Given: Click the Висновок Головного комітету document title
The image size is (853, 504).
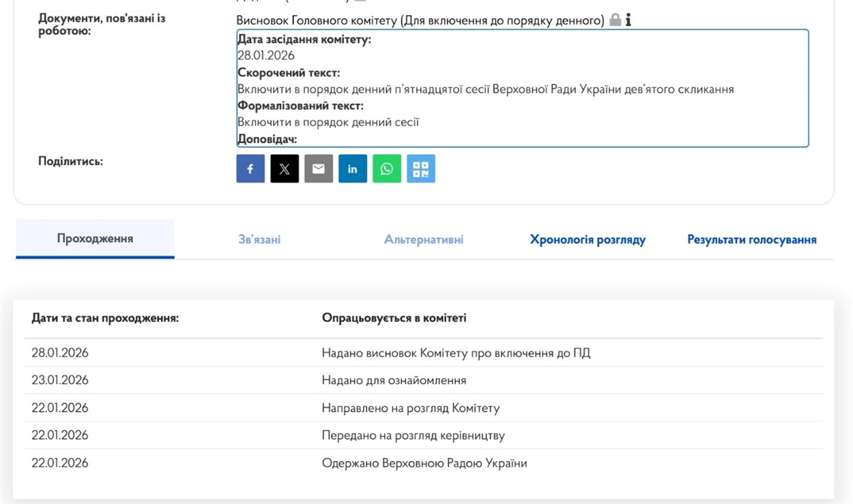Looking at the screenshot, I should point(420,20).
